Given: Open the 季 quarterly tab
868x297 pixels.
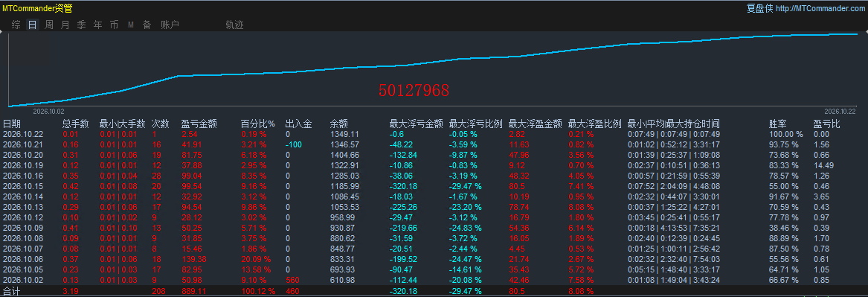Looking at the screenshot, I should coord(81,25).
